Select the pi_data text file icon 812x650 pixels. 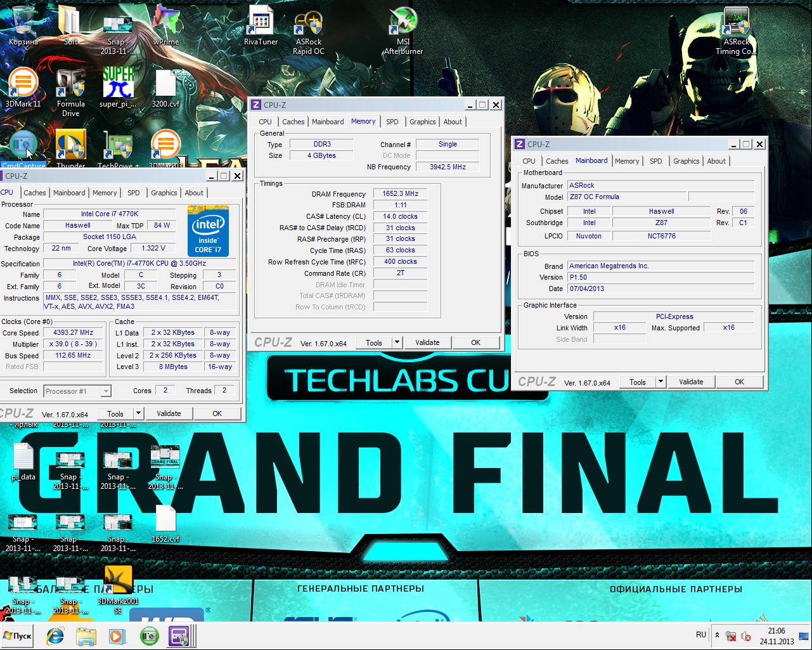(23, 462)
